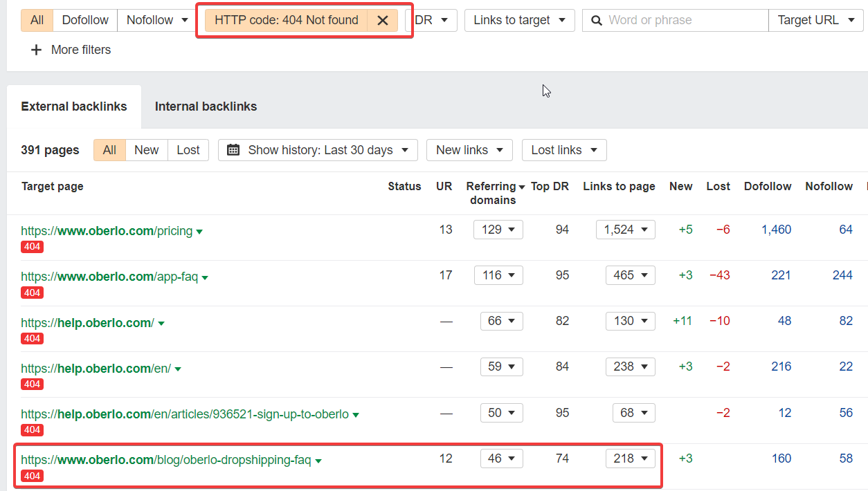Select the Dofollow filter
Viewport: 868px width, 491px height.
click(85, 20)
